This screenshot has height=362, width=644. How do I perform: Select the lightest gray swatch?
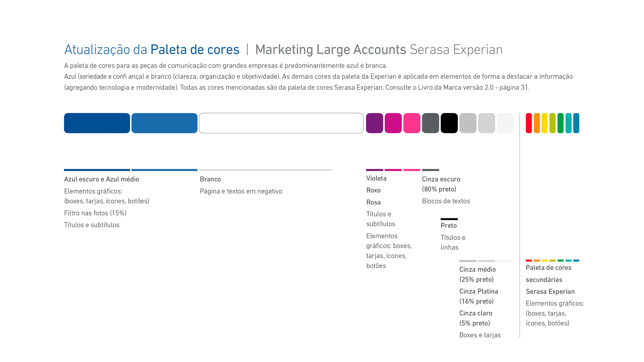(x=505, y=123)
